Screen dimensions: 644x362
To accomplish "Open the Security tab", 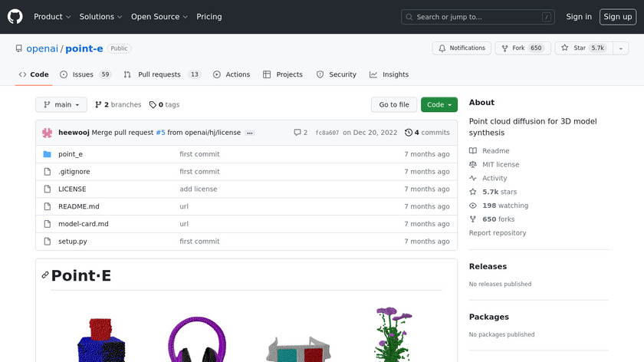I will [336, 74].
